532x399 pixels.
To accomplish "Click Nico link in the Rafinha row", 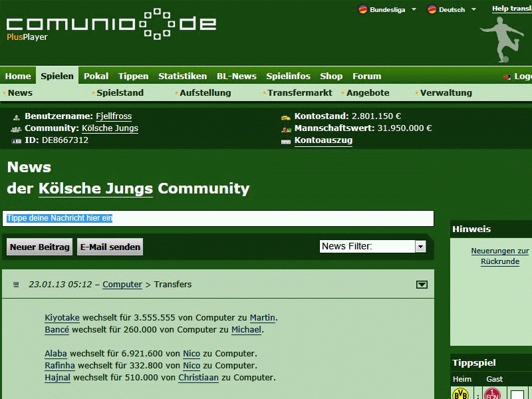I will pos(192,365).
